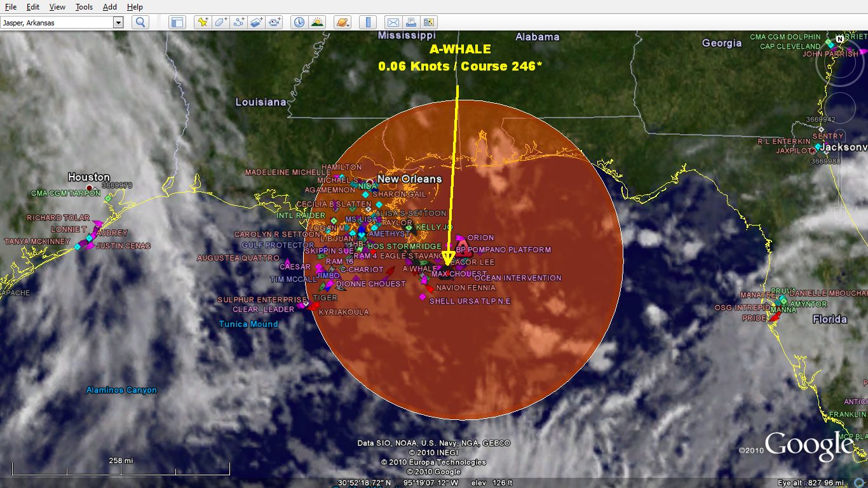Click the 30°52'18.72" N latitude readout
Viewport: 868px width, 488px height.
(x=364, y=483)
